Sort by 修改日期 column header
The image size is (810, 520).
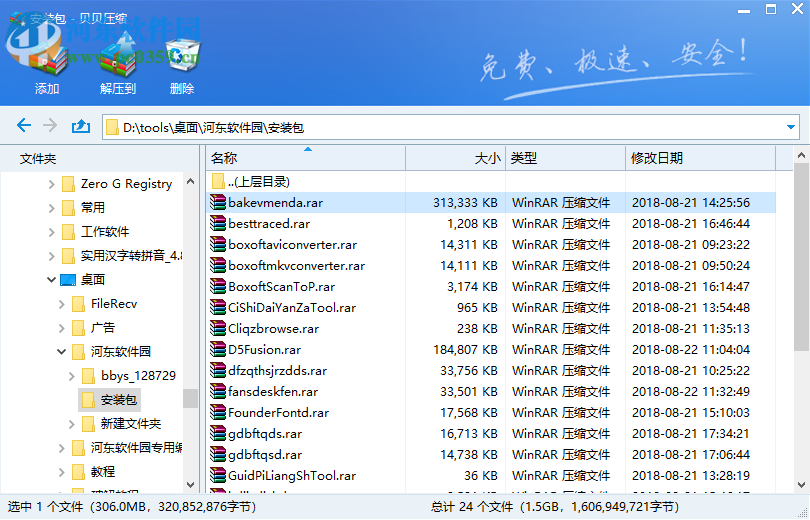tap(700, 158)
